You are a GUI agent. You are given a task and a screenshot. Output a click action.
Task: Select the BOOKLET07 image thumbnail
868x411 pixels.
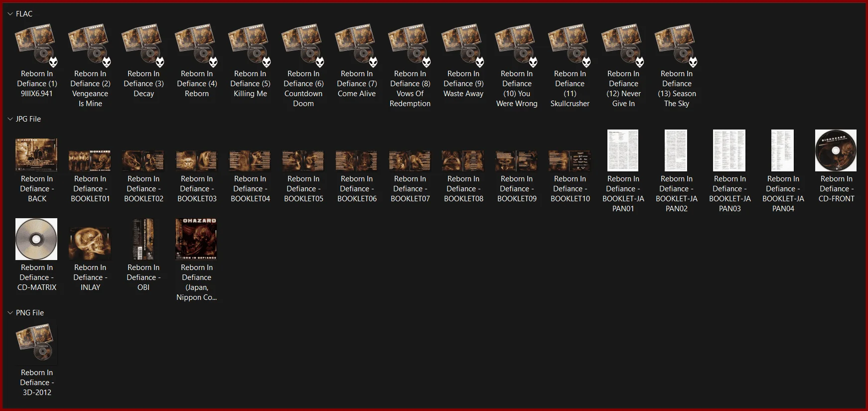point(410,161)
